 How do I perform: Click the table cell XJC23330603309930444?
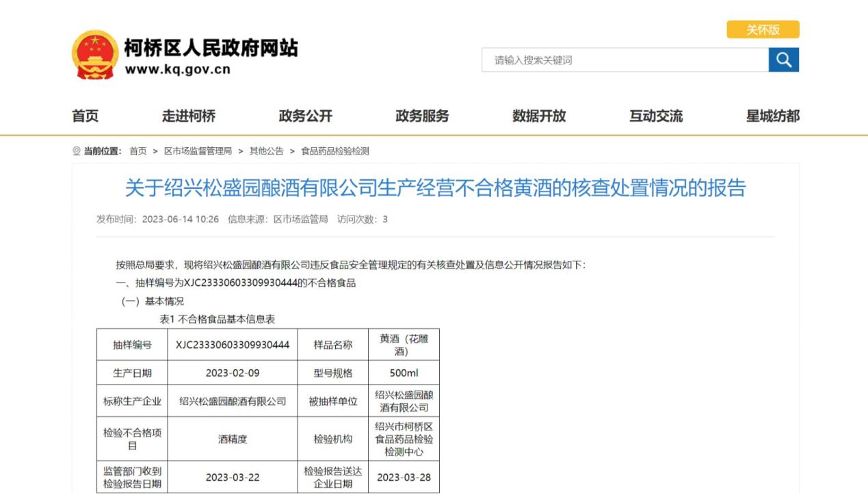click(233, 345)
